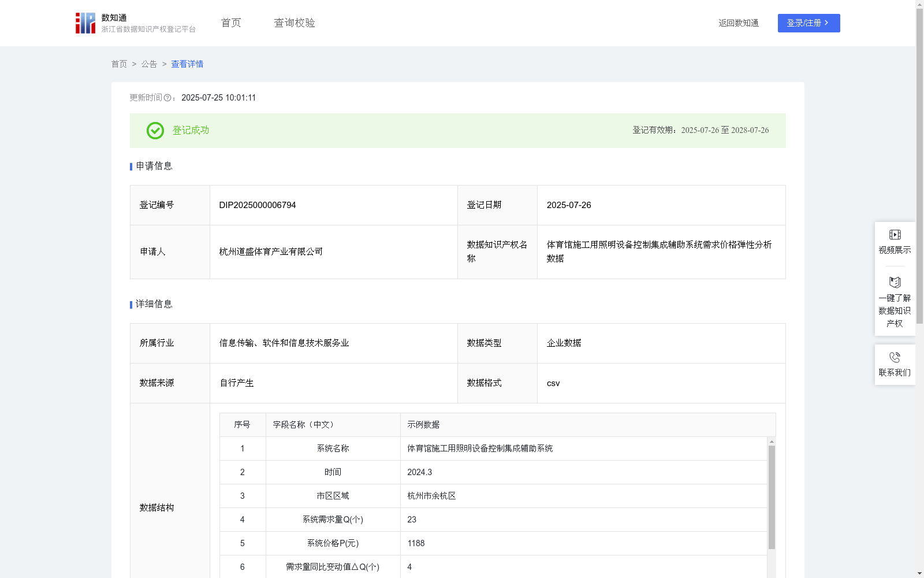The image size is (924, 578).
Task: Click the 企业数据 data type value
Action: (x=564, y=343)
